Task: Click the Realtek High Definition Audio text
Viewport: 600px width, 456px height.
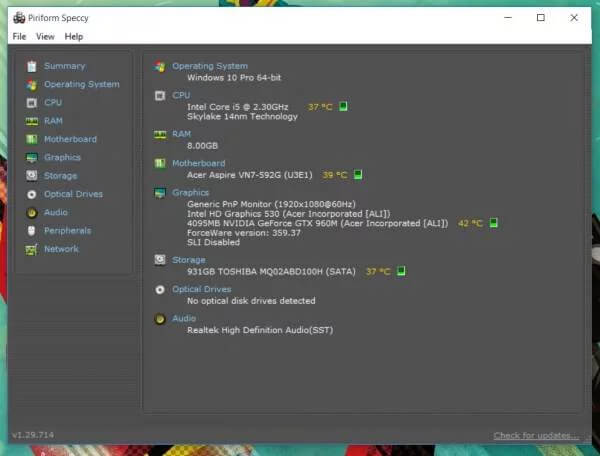Action: coord(260,330)
